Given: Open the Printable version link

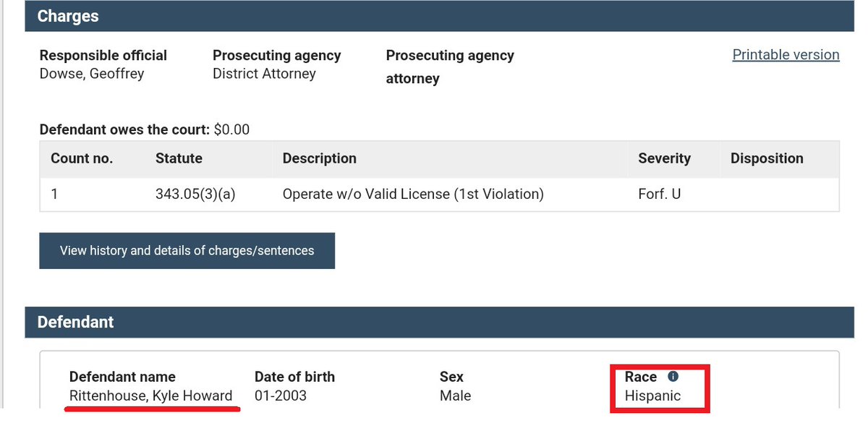Looking at the screenshot, I should (786, 55).
